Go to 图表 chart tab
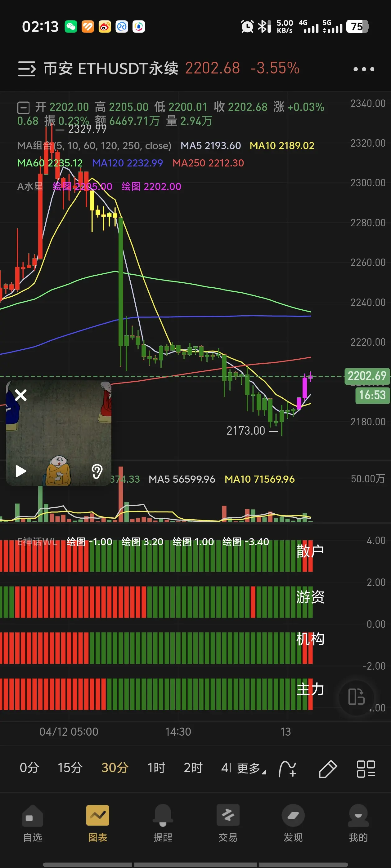This screenshot has width=391, height=868. pyautogui.click(x=98, y=823)
